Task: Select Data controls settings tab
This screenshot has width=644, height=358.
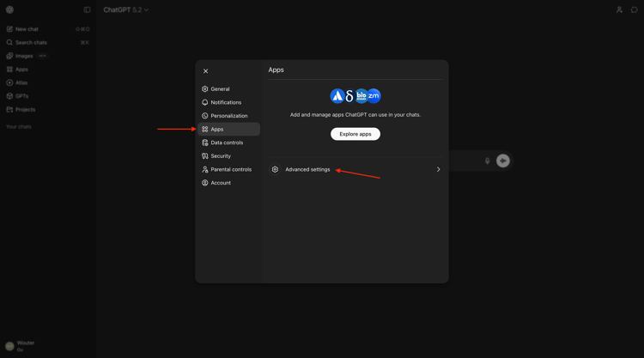Action: pos(228,143)
